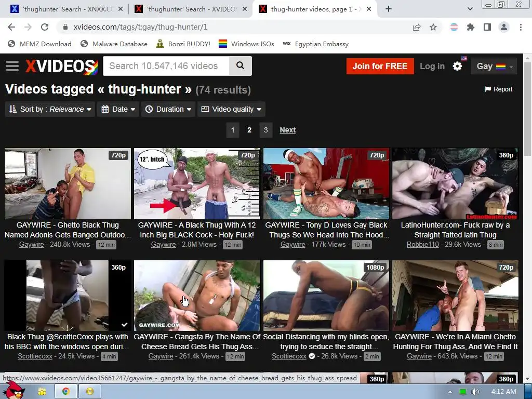Viewport: 532px width, 399px height.
Task: Open the Duration filter dropdown
Action: point(168,109)
